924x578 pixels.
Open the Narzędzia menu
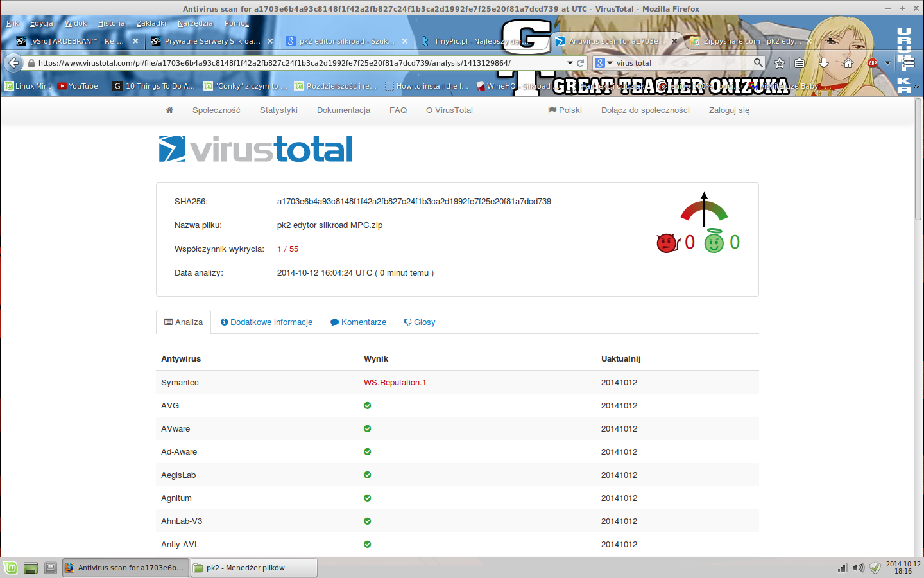(195, 23)
